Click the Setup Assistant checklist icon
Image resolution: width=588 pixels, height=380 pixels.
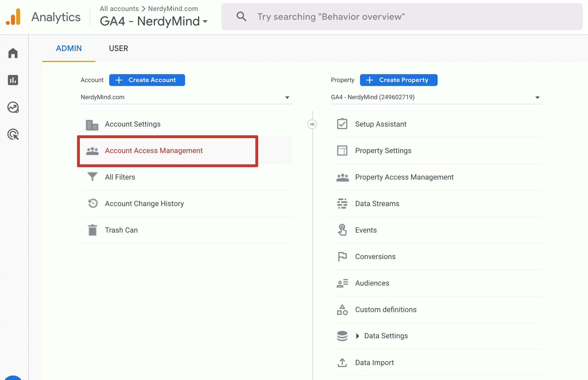pos(342,124)
